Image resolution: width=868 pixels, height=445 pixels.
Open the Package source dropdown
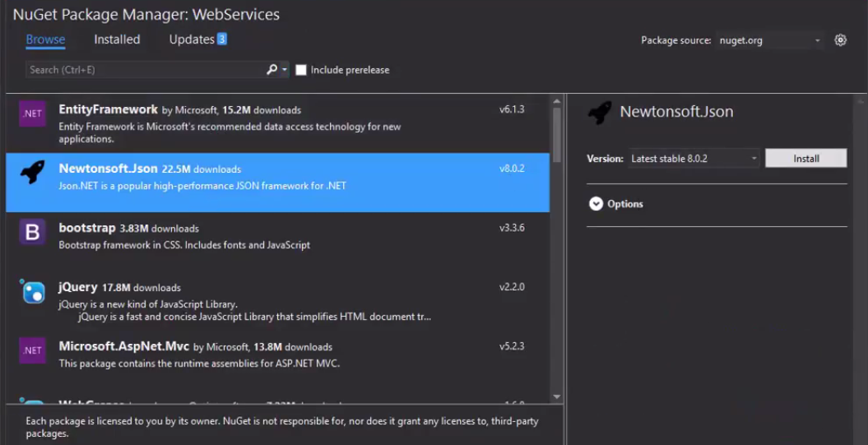769,40
